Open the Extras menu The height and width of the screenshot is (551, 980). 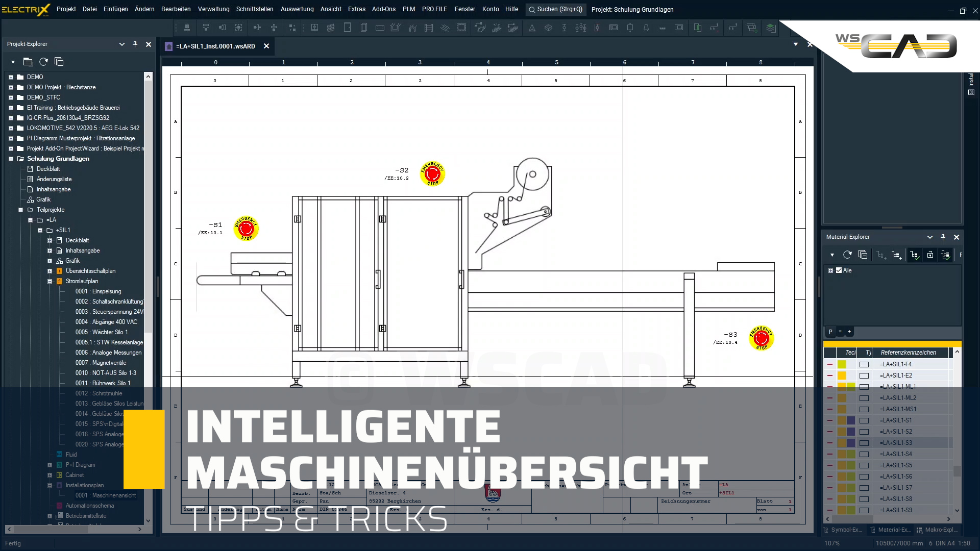coord(357,9)
